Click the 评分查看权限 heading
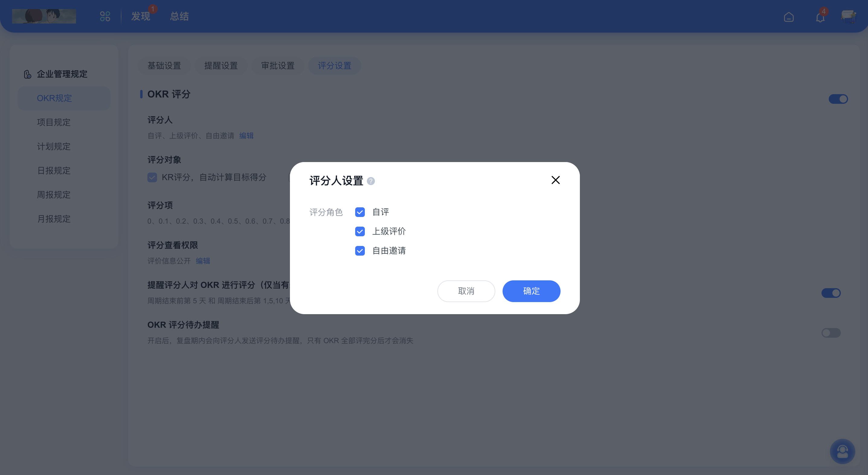 point(172,245)
